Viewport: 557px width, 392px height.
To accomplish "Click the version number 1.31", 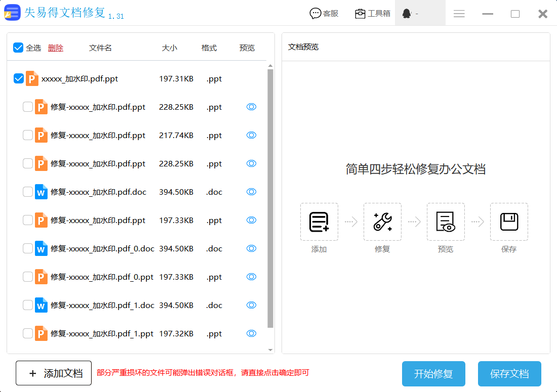I will tap(116, 16).
